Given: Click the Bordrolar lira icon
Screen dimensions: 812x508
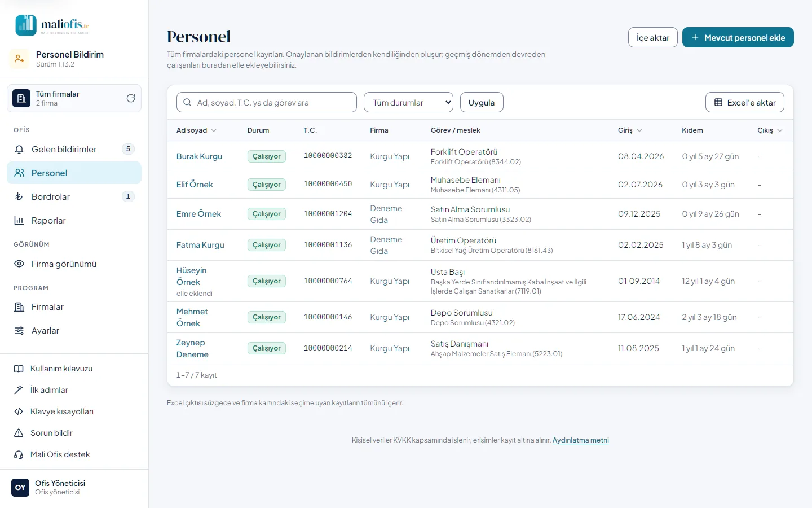Looking at the screenshot, I should (19, 197).
